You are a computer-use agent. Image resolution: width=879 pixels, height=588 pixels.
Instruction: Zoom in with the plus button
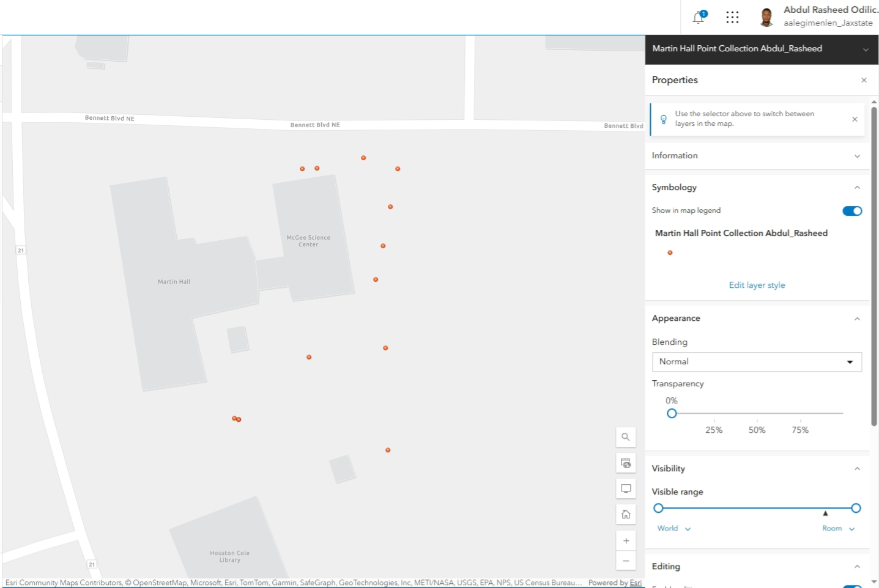coord(626,541)
